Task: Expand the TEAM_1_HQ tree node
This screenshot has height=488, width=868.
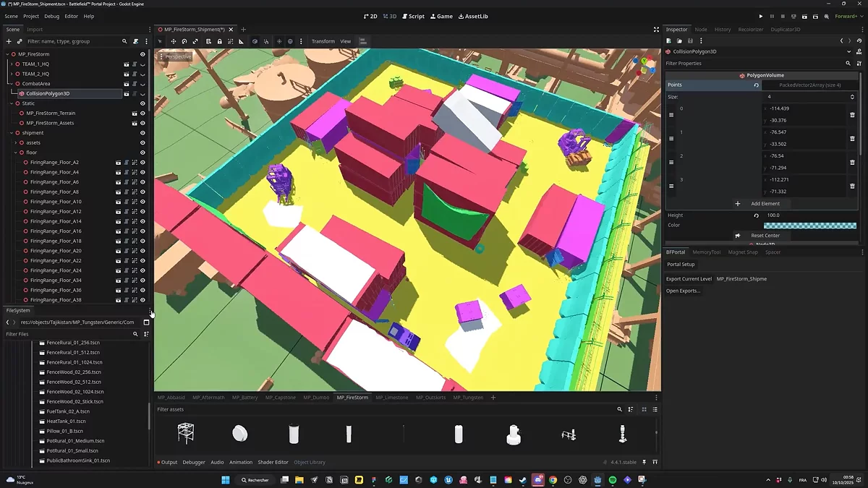Action: pos(11,64)
